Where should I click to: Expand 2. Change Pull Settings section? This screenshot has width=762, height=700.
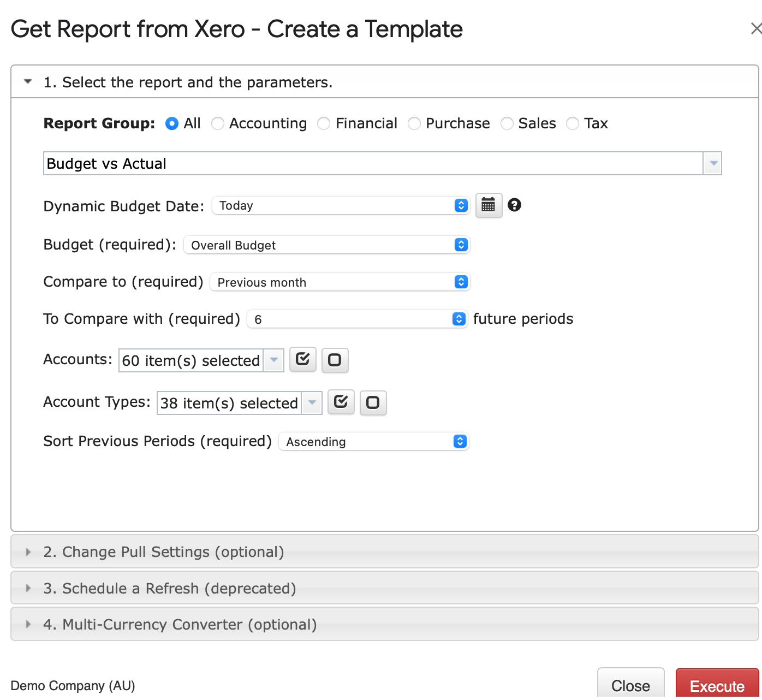(385, 551)
